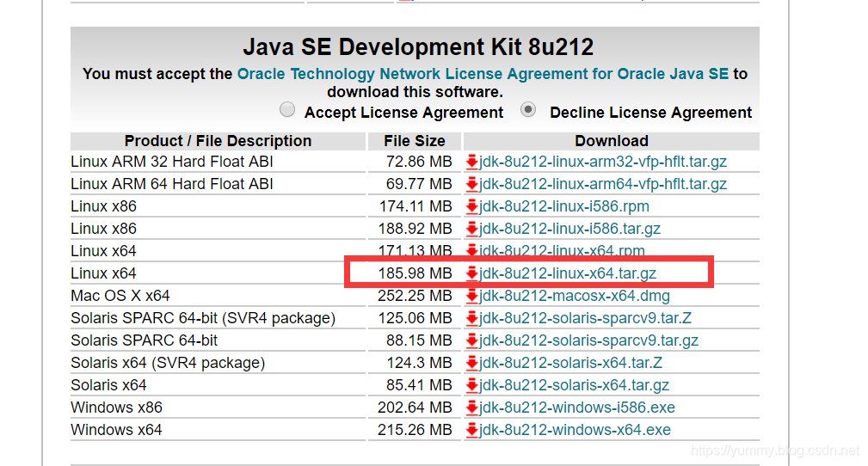Download jdk-8u212-solaris-x64.tar.Z

point(570,363)
